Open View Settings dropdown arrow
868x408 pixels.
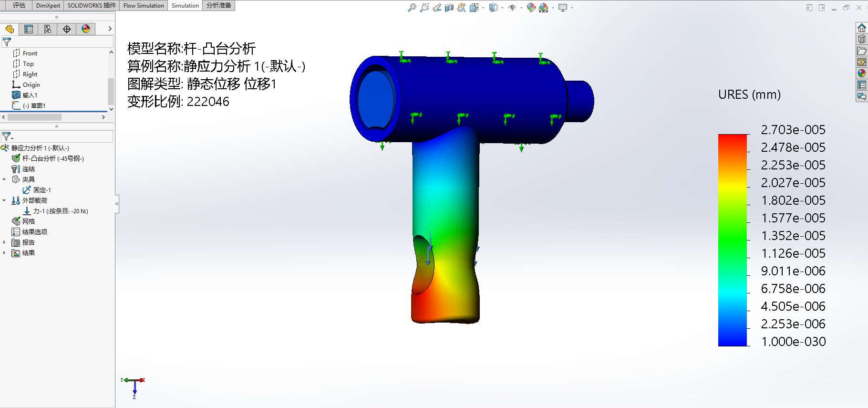[572, 8]
